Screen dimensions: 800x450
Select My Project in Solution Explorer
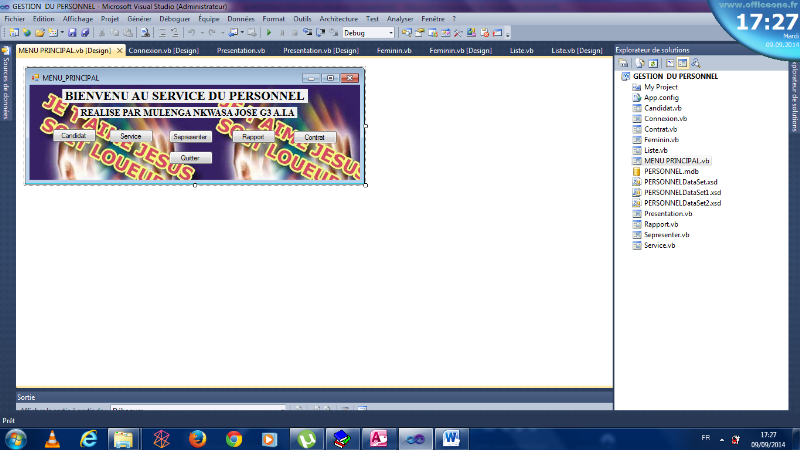(660, 87)
